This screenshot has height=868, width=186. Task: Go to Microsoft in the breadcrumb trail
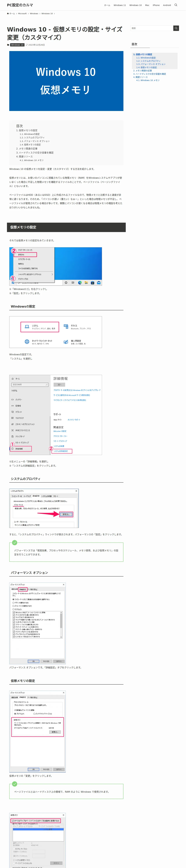pyautogui.click(x=22, y=13)
